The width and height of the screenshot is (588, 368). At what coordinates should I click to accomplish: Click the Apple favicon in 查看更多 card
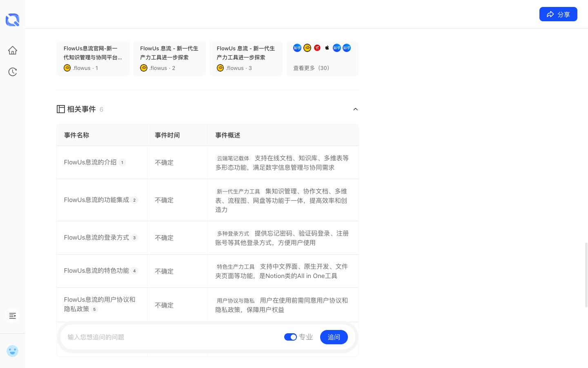pyautogui.click(x=327, y=48)
